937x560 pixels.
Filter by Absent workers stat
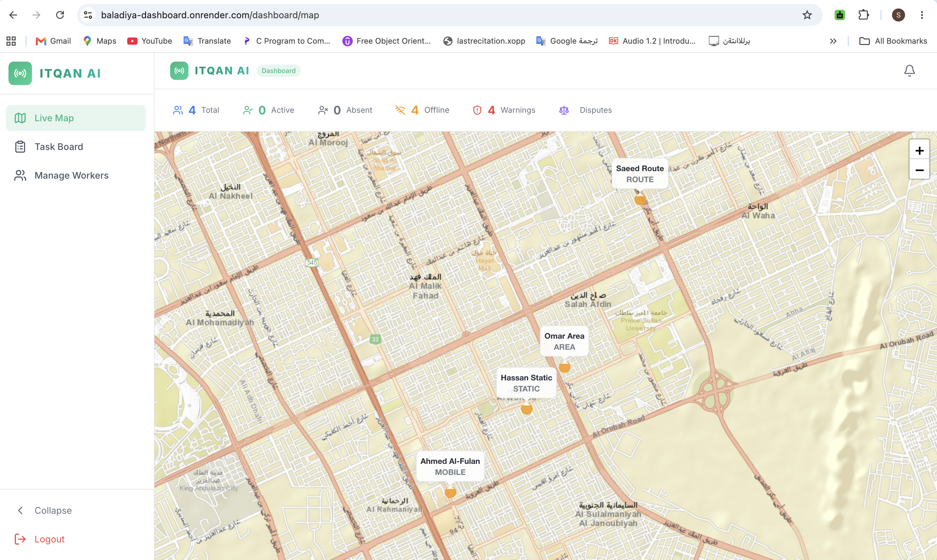(x=345, y=110)
